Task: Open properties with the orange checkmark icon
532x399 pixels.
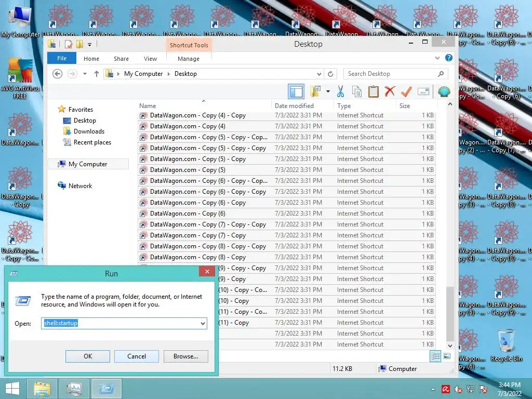Action: 406,91
